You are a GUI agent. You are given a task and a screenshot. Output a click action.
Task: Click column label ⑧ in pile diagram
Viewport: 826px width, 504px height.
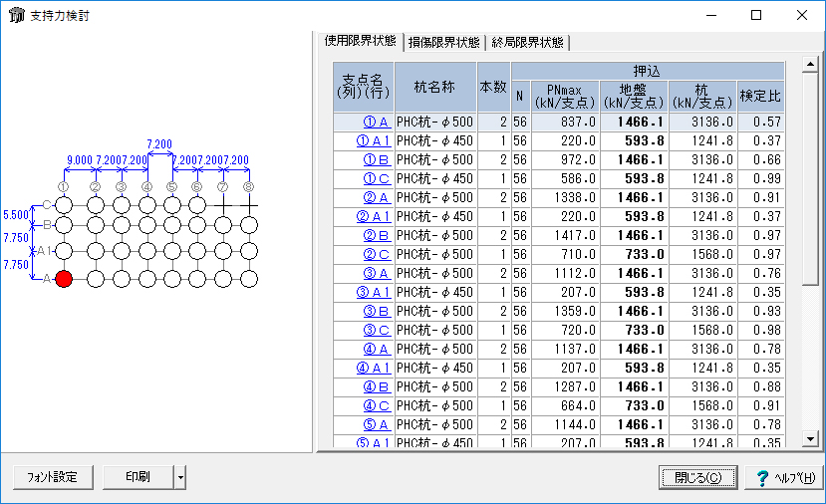(249, 187)
